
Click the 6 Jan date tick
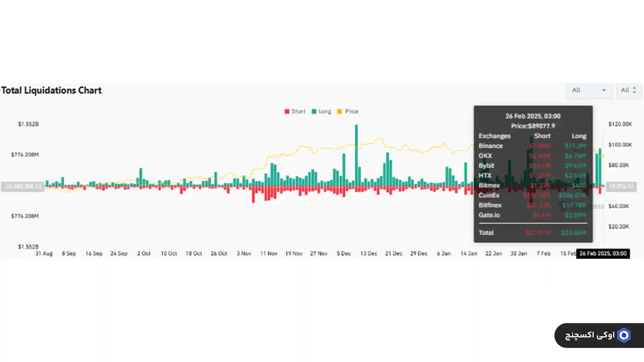pyautogui.click(x=444, y=253)
